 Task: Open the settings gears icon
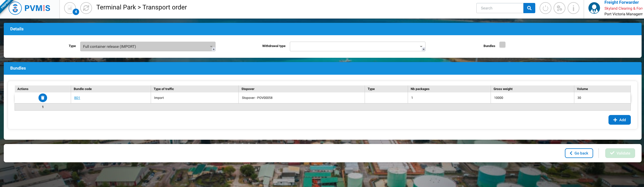pos(559,8)
